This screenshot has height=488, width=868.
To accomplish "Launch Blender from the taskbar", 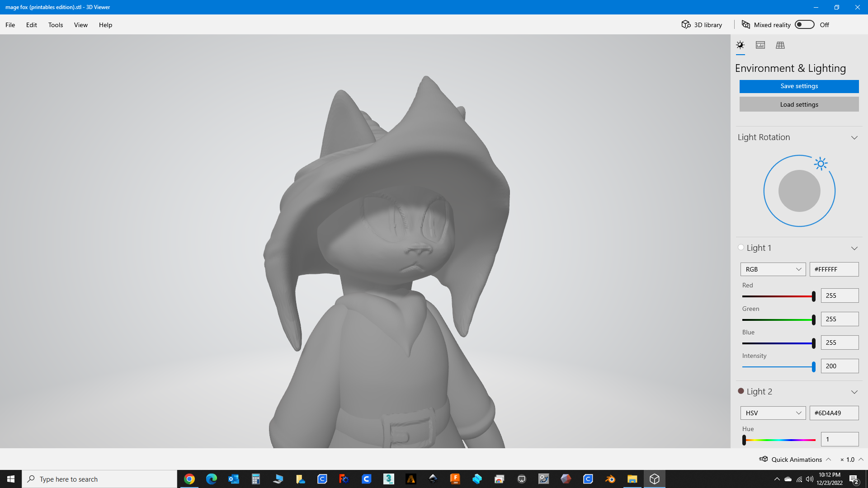I will (610, 479).
